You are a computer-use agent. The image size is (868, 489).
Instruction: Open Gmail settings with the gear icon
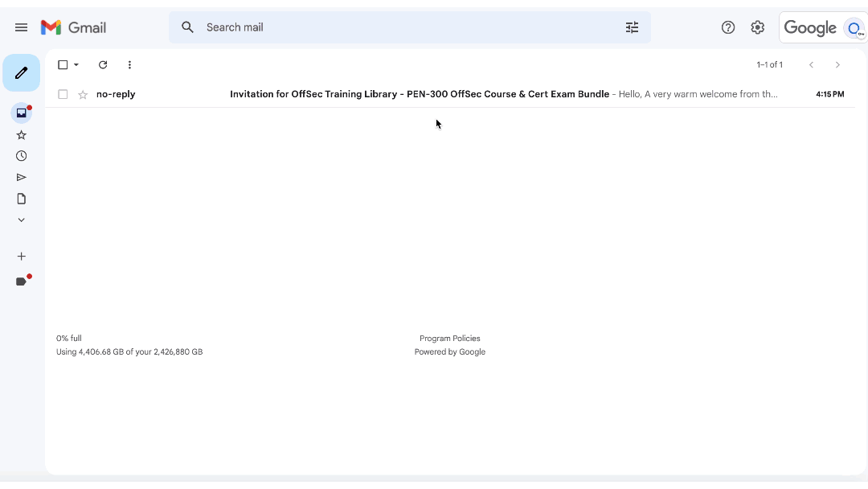click(x=757, y=27)
